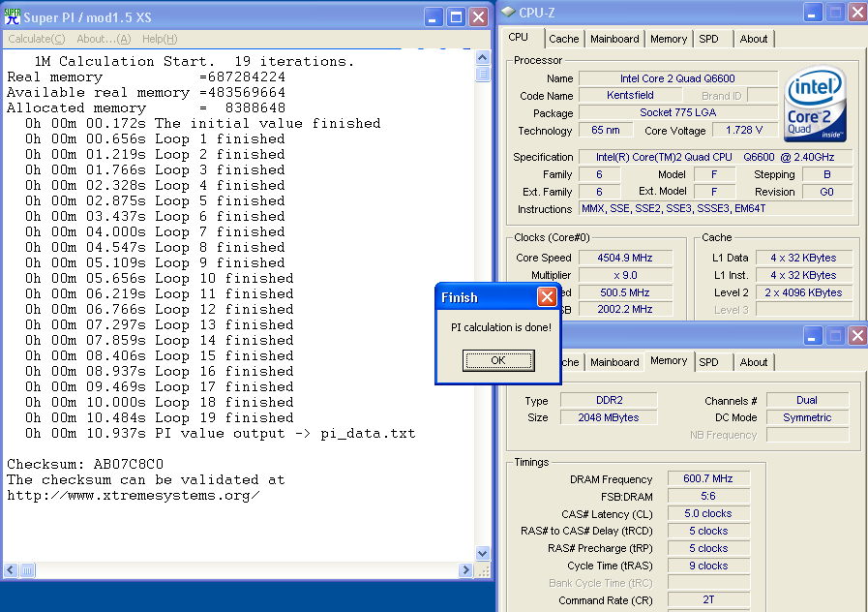Close the lower CPU-Z window
Viewport: 868px width, 612px height.
tap(858, 336)
